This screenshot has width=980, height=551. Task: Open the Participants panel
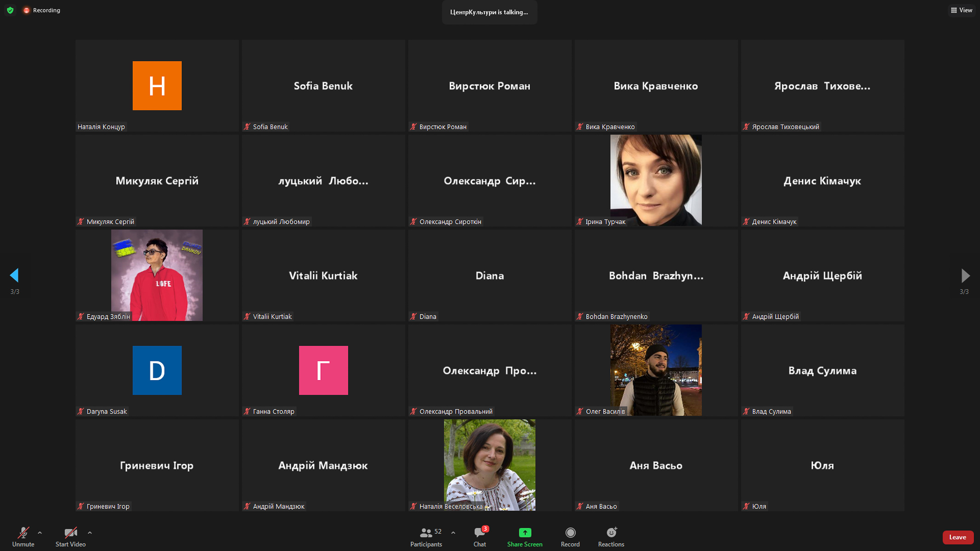[426, 536]
